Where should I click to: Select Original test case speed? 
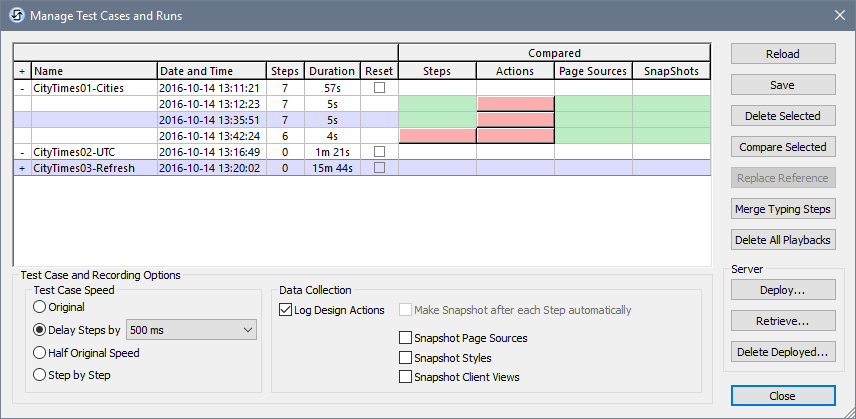click(x=40, y=308)
